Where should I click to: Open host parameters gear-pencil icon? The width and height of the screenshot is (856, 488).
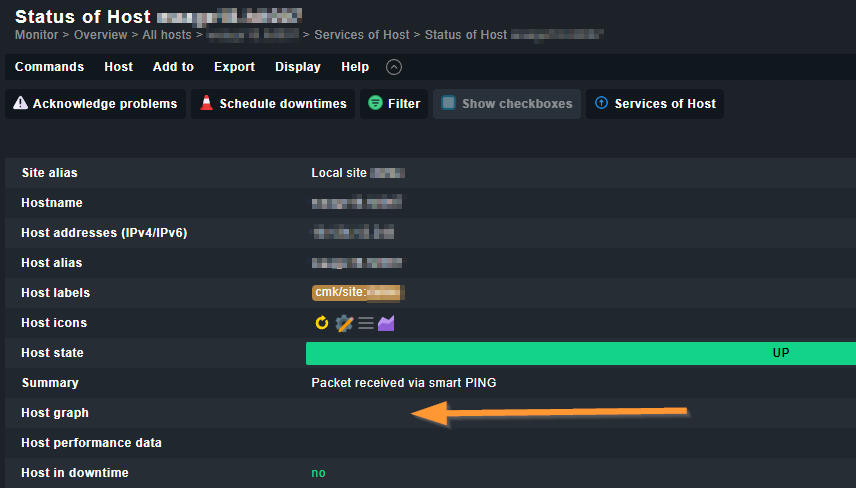point(344,323)
